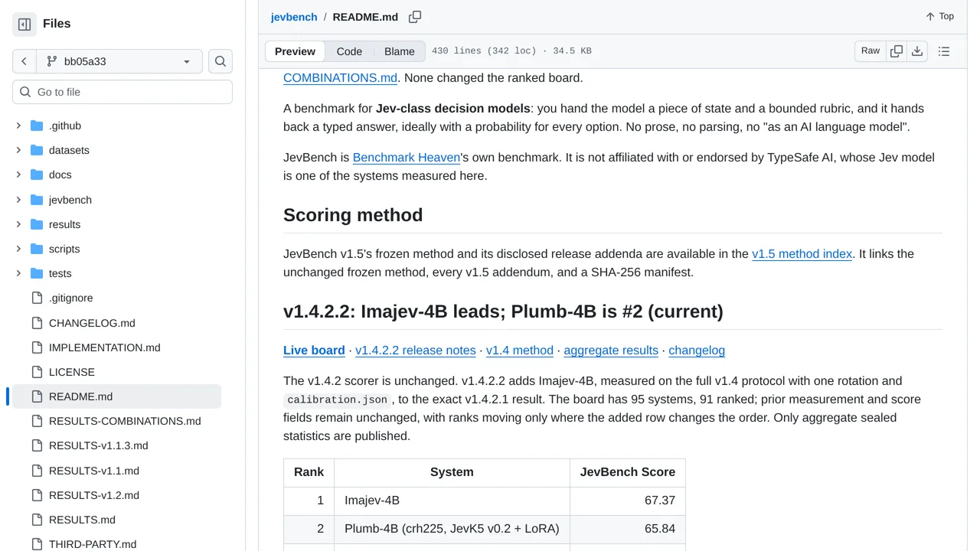Viewport: 980px width, 551px height.
Task: Open the v1.5 method index link
Action: point(802,254)
